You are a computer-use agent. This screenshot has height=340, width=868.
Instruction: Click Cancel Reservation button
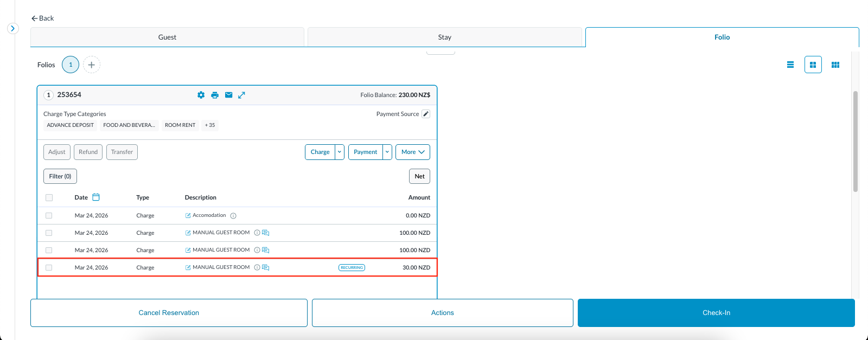click(169, 313)
